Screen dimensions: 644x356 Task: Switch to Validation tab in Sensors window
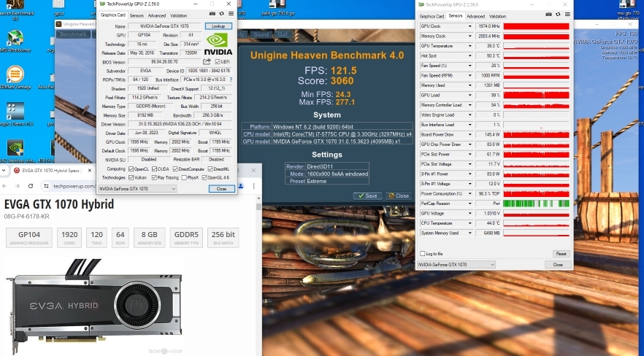(497, 16)
